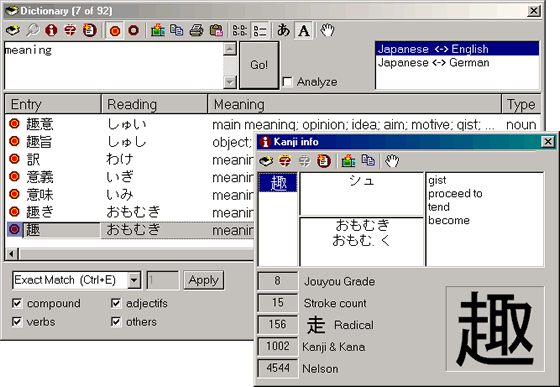The height and width of the screenshot is (387, 560).
Task: Sort by Meaning column header
Action: [355, 104]
